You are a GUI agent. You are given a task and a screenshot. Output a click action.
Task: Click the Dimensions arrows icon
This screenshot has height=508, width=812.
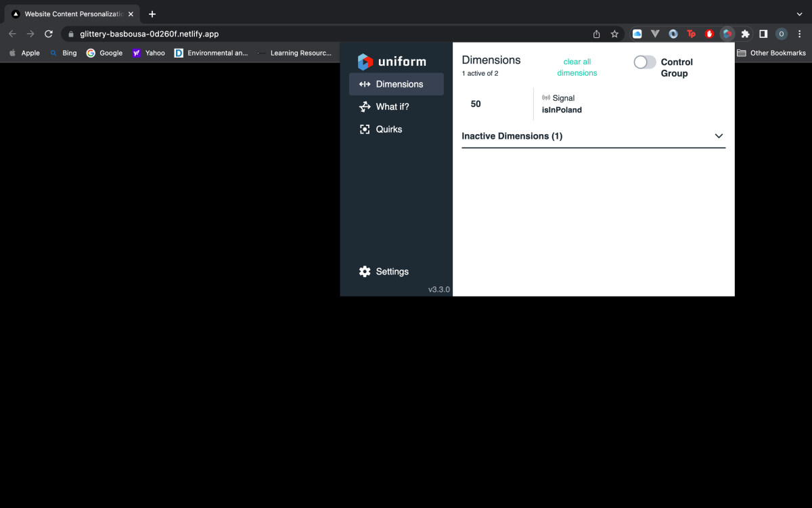[365, 84]
